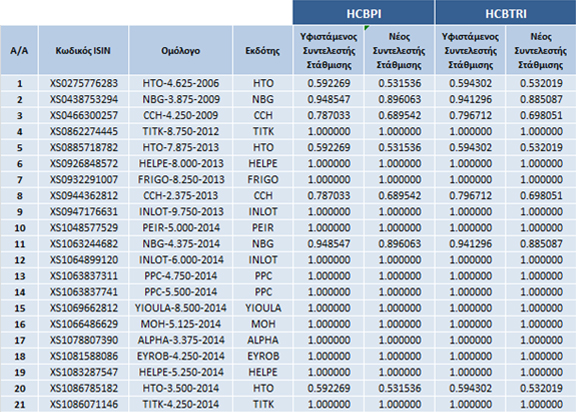Select row number 21 cell
This screenshot has height=412, width=576.
[19, 405]
